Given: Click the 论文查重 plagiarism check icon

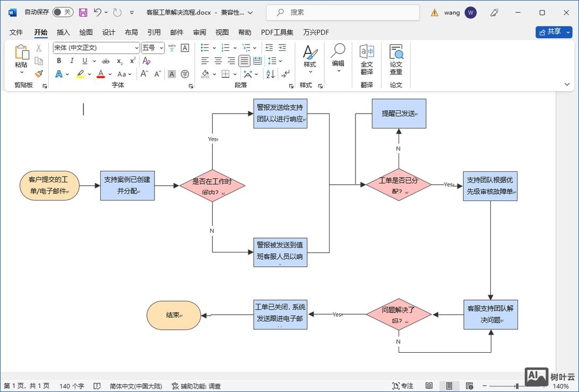Looking at the screenshot, I should pyautogui.click(x=396, y=59).
